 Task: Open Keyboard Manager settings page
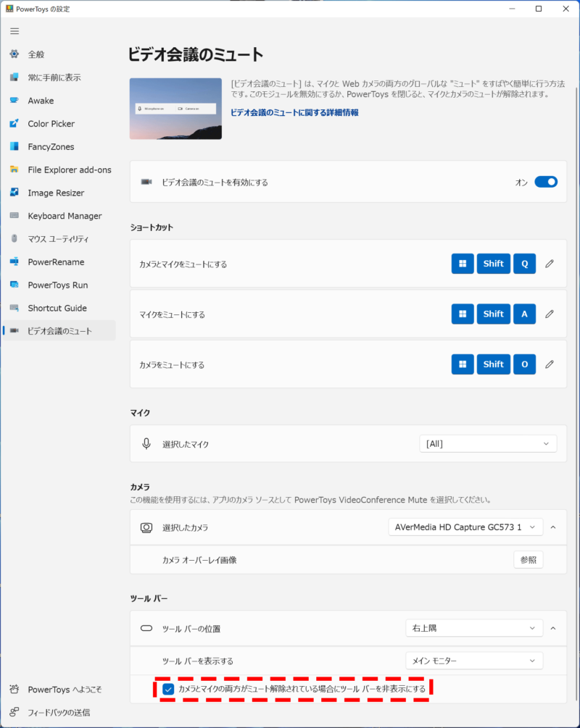(59, 216)
